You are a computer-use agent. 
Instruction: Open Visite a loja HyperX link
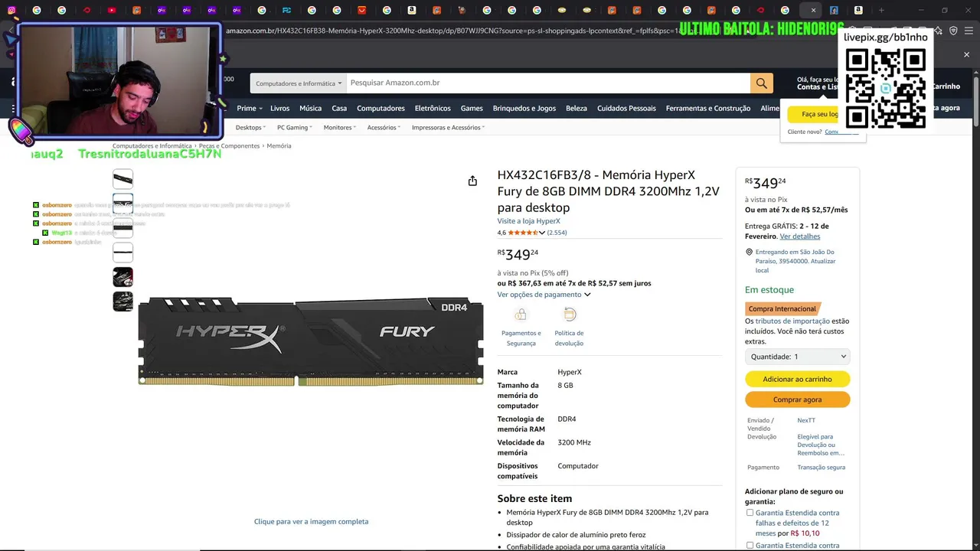pyautogui.click(x=528, y=221)
